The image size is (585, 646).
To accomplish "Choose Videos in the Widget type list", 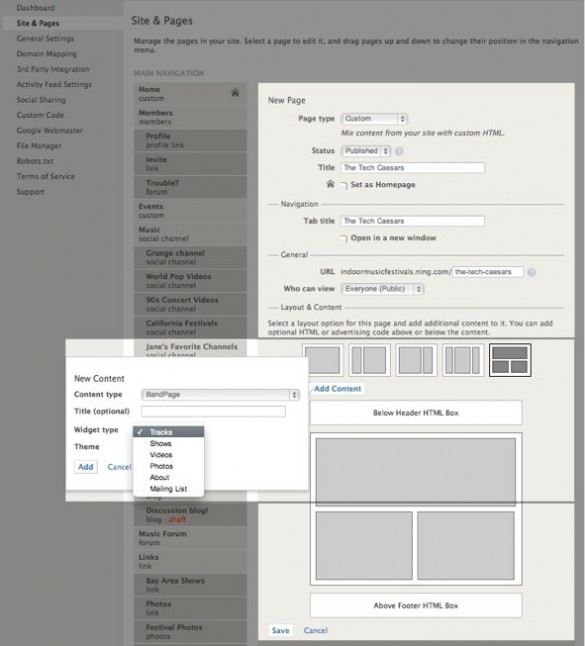I will [168, 455].
